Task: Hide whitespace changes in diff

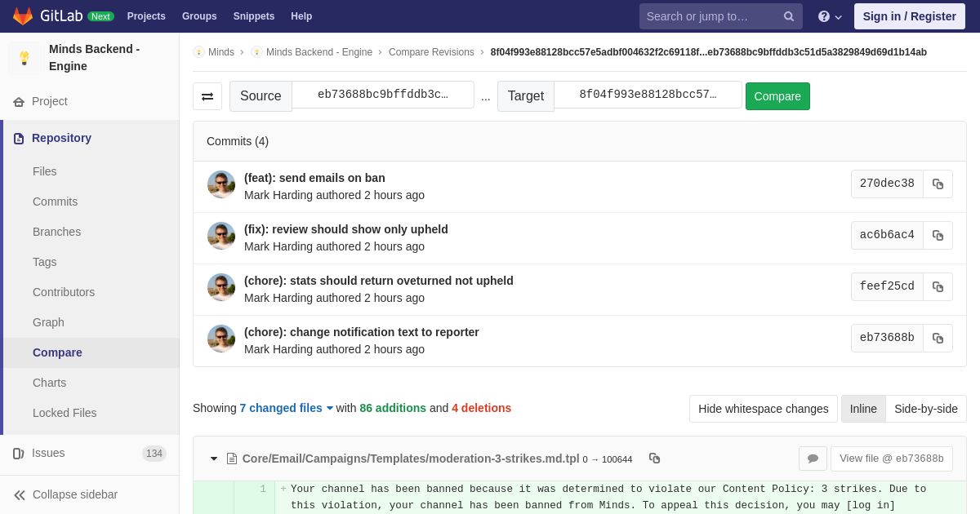Action: point(763,409)
